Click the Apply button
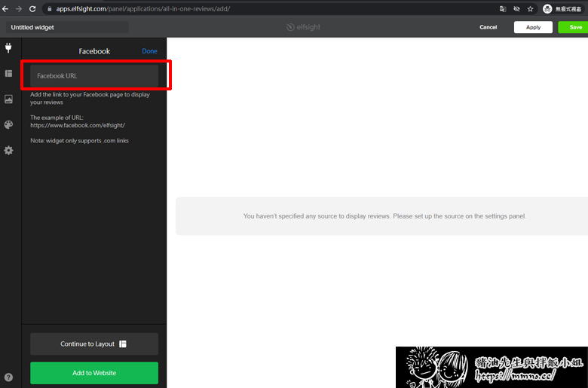Viewport: 588px width, 388px height. click(533, 27)
